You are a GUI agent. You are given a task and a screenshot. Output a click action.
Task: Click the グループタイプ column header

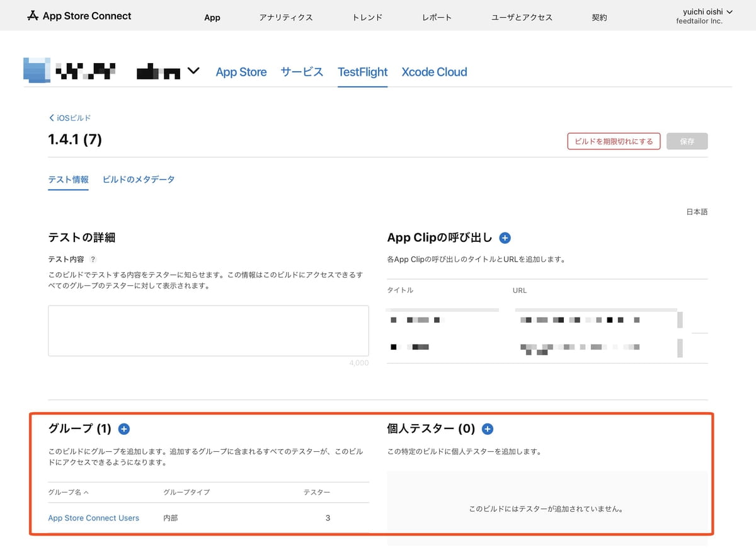[186, 492]
